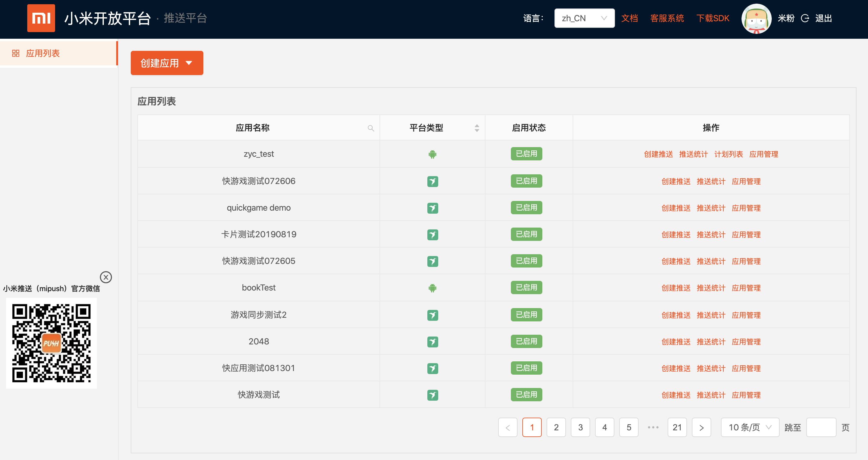Screen dimensions: 868x460
Task: Toggle 已启用 status on zyc_test row
Action: tap(526, 154)
